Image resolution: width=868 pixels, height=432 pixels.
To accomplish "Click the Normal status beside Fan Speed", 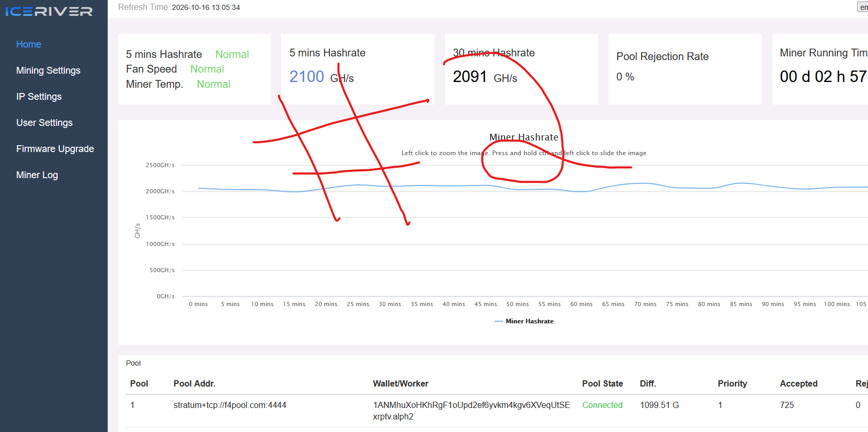I will coord(207,69).
